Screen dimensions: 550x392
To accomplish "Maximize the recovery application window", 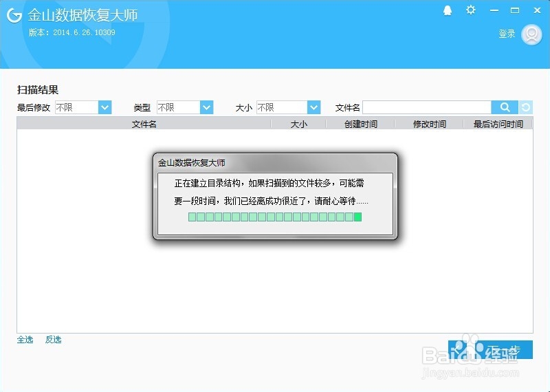I will tap(515, 10).
